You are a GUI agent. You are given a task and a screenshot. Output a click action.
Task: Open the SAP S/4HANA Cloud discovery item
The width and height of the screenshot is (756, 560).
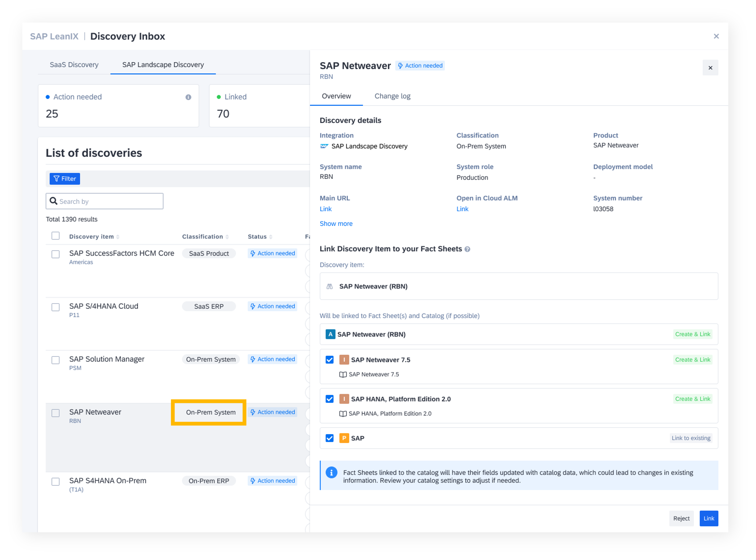click(x=103, y=306)
